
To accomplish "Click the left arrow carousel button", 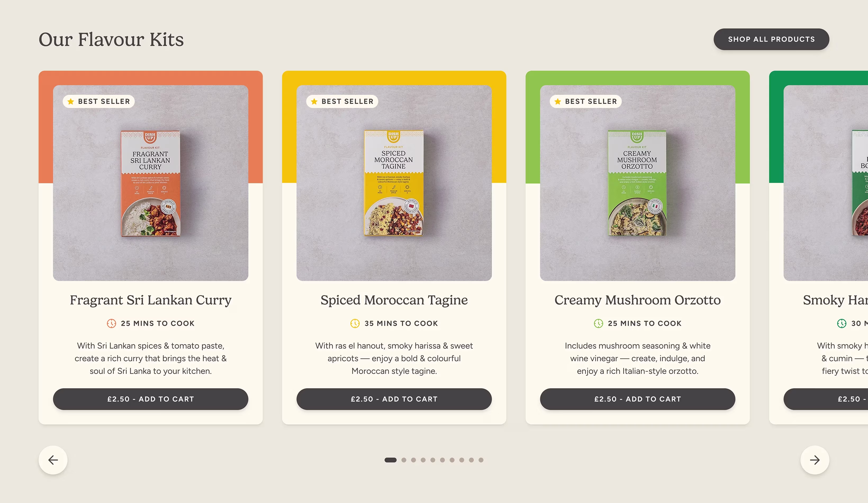I will point(53,460).
